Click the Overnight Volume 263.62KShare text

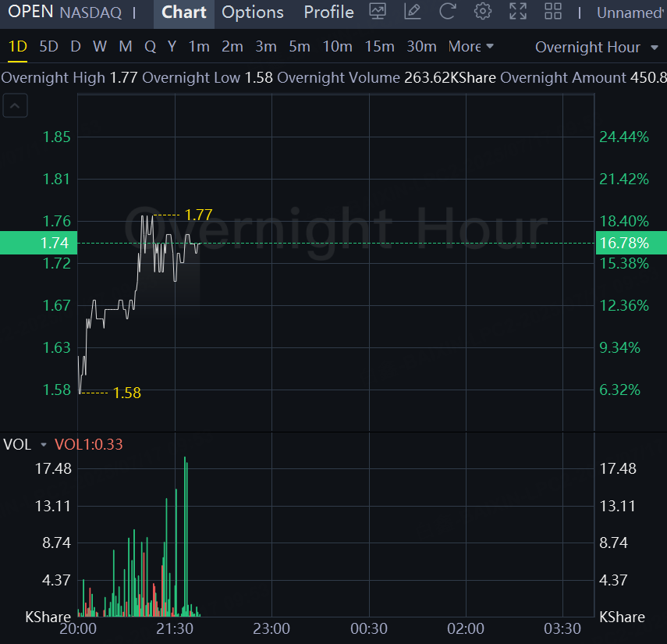(386, 78)
